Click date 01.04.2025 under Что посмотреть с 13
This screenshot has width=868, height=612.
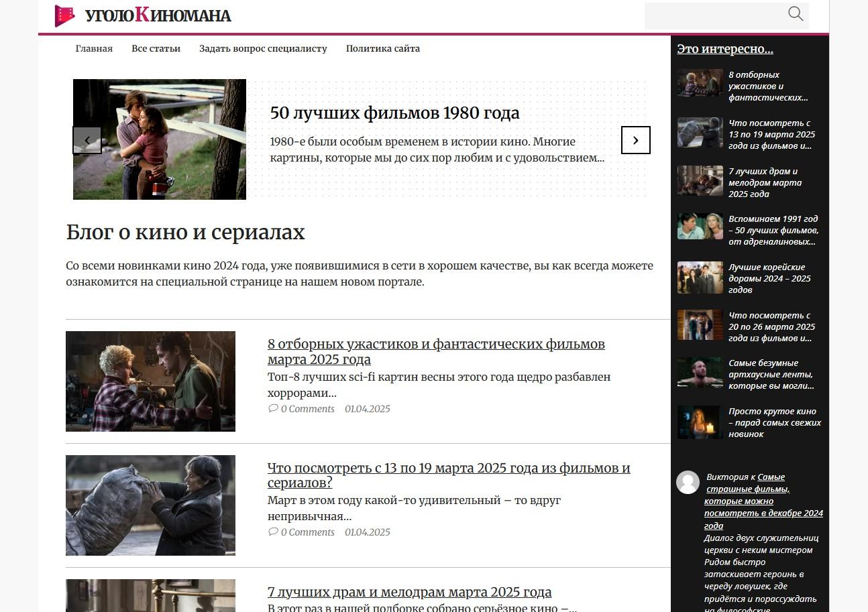(x=368, y=532)
